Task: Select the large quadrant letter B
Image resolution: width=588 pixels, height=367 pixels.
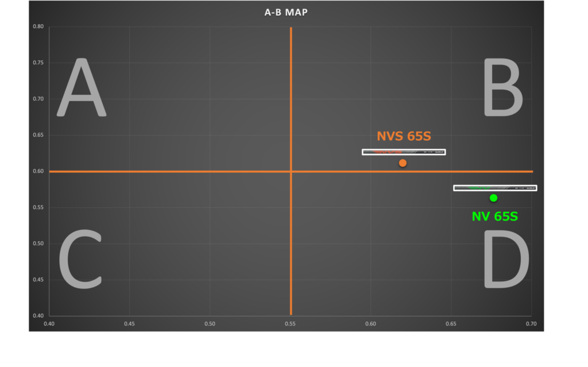Action: [502, 88]
